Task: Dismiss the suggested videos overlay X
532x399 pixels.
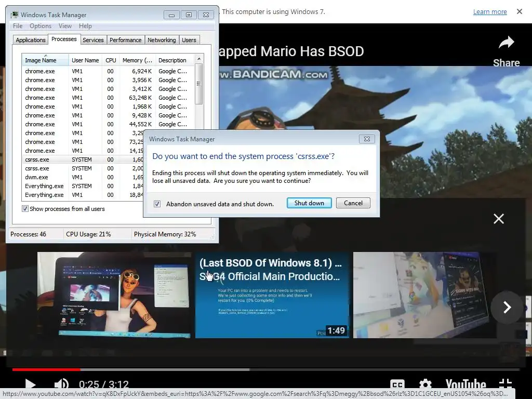Action: coord(498,219)
